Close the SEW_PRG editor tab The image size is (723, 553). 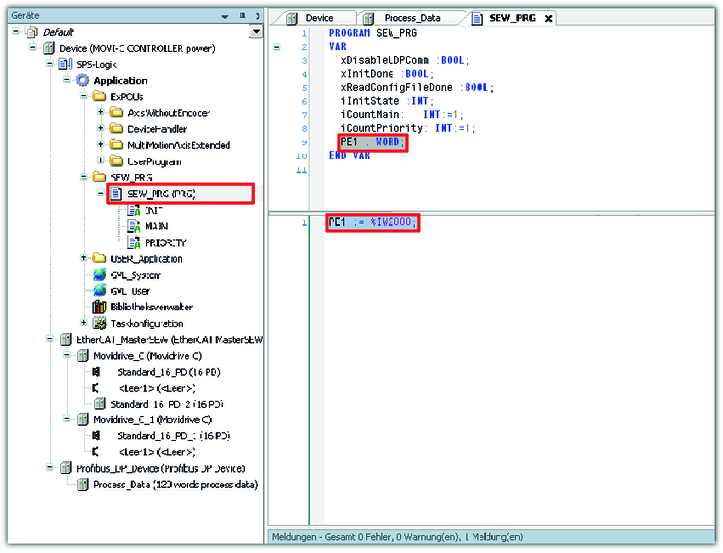(549, 18)
